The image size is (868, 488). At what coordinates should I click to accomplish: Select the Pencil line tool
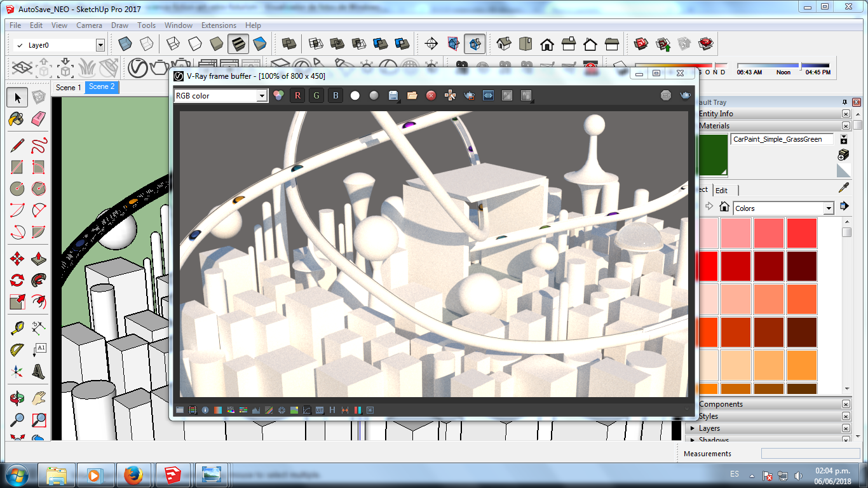pyautogui.click(x=18, y=146)
